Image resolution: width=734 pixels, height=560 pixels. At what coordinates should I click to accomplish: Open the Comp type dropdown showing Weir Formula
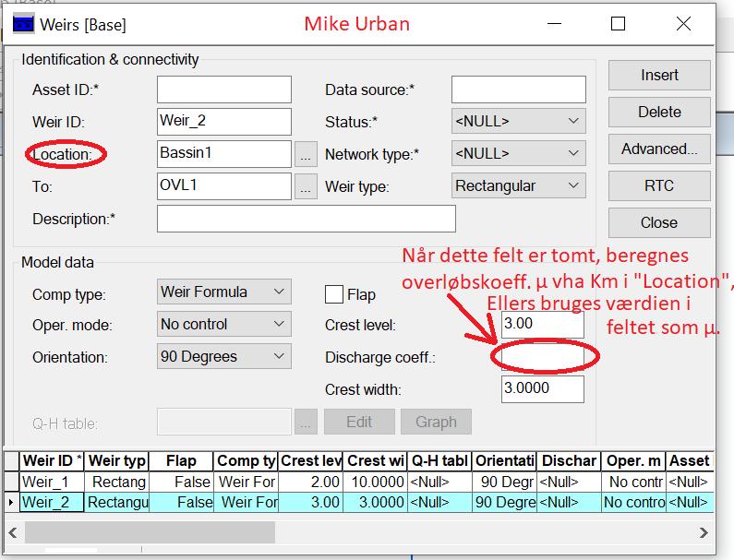[x=224, y=292]
